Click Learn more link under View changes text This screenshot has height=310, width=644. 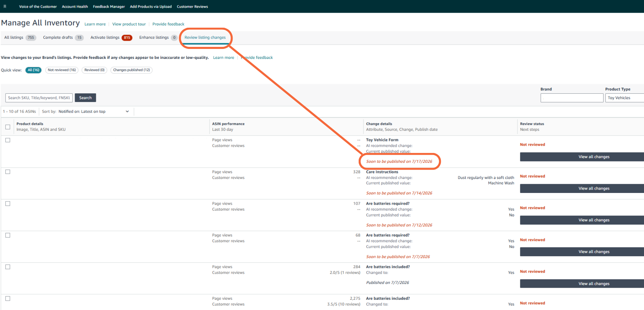click(224, 57)
